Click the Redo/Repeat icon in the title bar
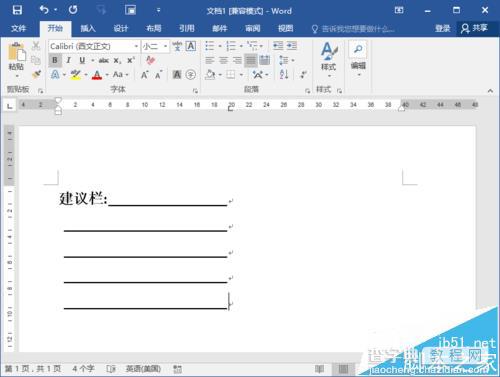500x377 pixels. tap(73, 10)
